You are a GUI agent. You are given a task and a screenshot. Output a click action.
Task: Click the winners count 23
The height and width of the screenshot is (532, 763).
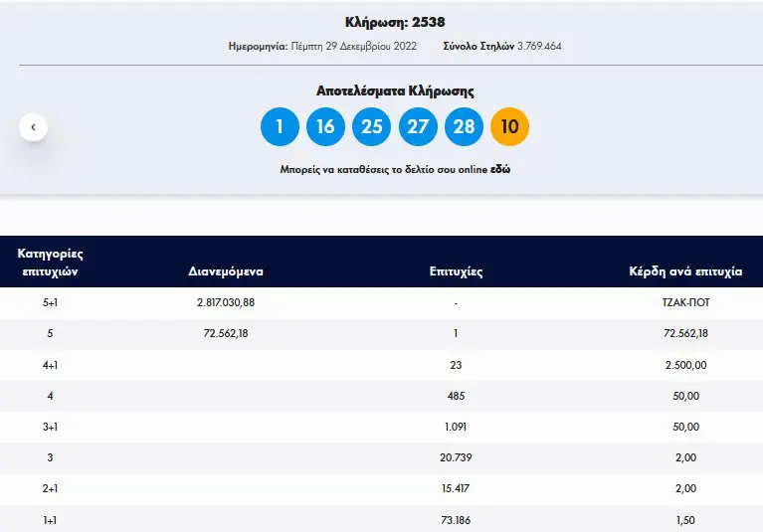point(456,365)
